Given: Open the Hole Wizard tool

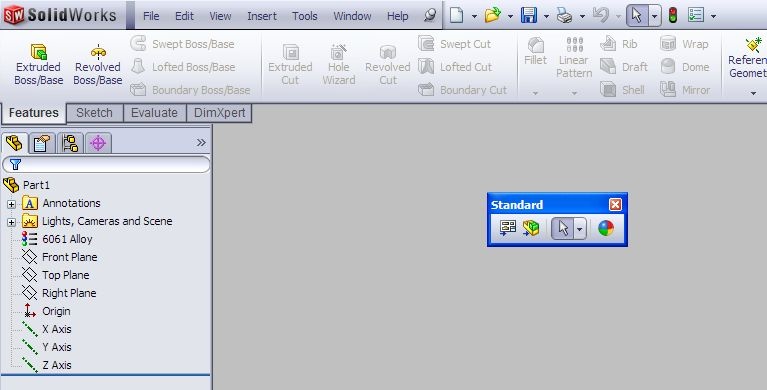Looking at the screenshot, I should click(338, 65).
